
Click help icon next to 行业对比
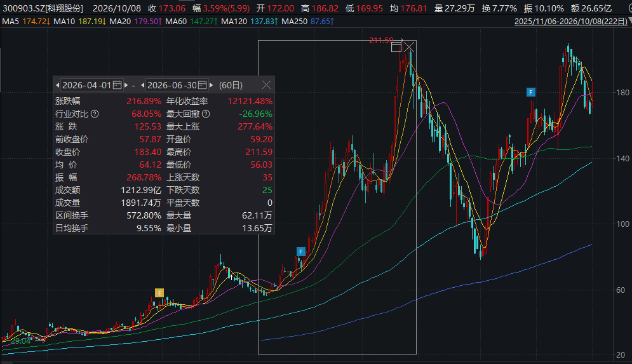coord(95,114)
